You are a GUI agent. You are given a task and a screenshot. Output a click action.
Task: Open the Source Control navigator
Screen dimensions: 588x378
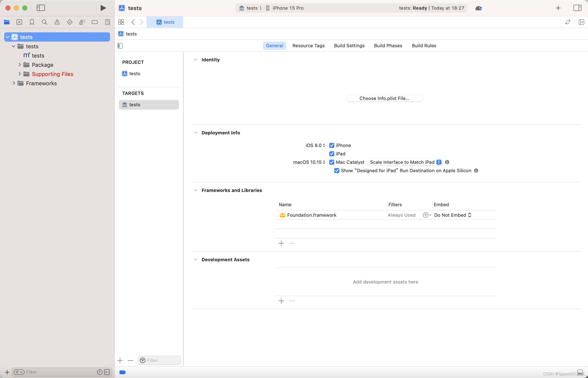click(19, 22)
